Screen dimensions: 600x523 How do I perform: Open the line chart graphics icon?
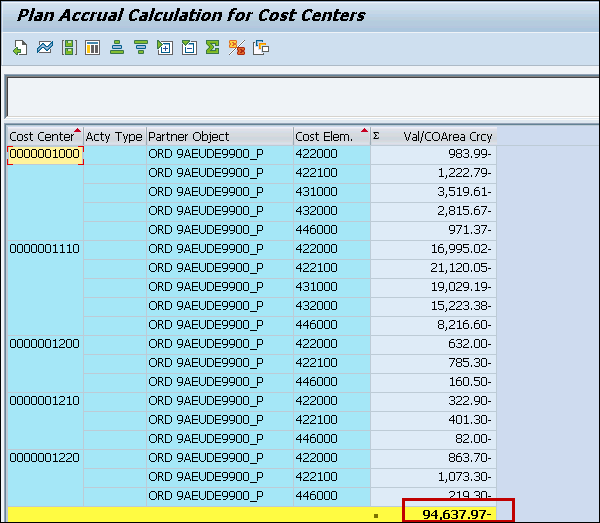coord(44,47)
